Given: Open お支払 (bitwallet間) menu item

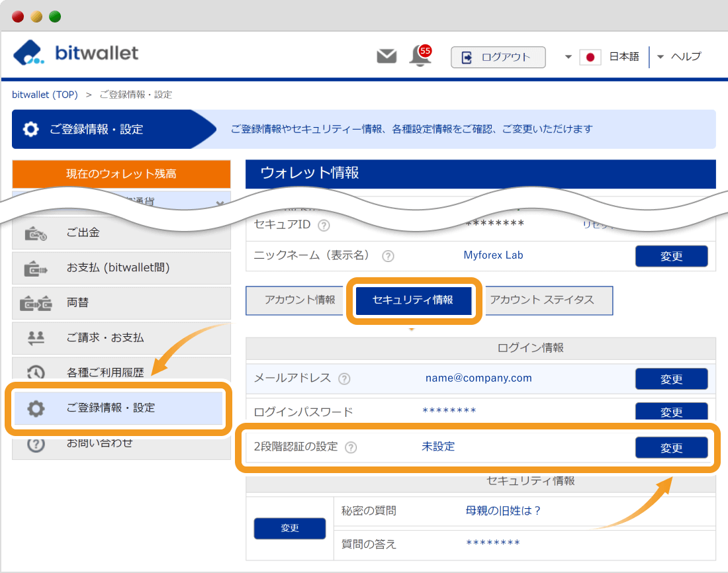Looking at the screenshot, I should coord(121,268).
